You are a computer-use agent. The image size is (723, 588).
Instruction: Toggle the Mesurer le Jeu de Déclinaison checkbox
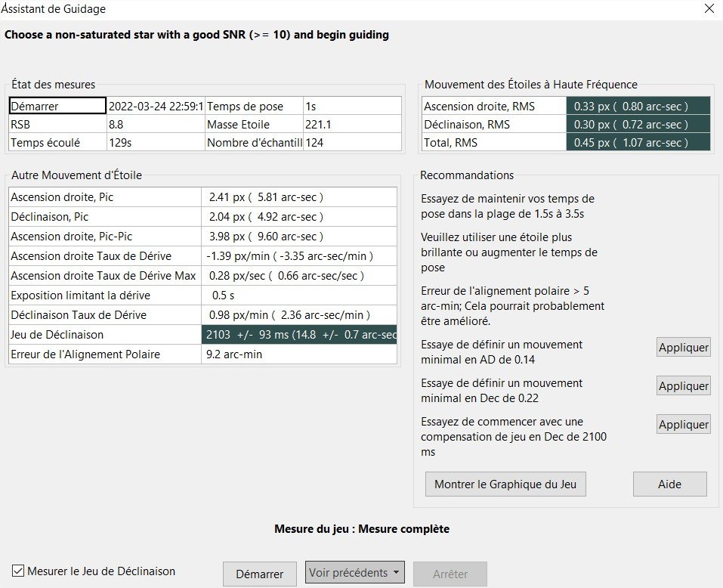[18, 571]
